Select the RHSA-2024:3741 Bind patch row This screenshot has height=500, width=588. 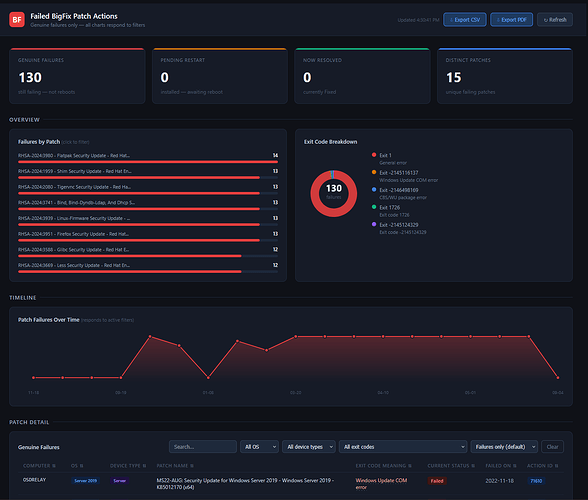(x=148, y=206)
